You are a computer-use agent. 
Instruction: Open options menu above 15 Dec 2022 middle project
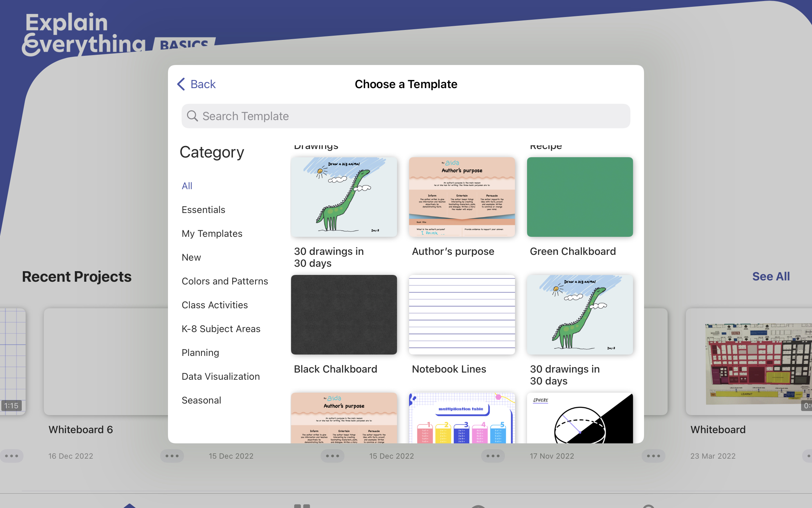(333, 456)
